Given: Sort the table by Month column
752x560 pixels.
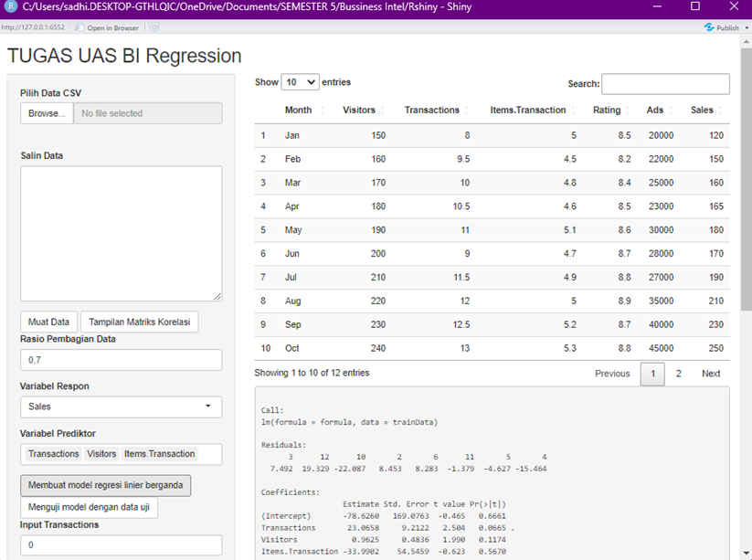Looking at the screenshot, I should (x=299, y=110).
